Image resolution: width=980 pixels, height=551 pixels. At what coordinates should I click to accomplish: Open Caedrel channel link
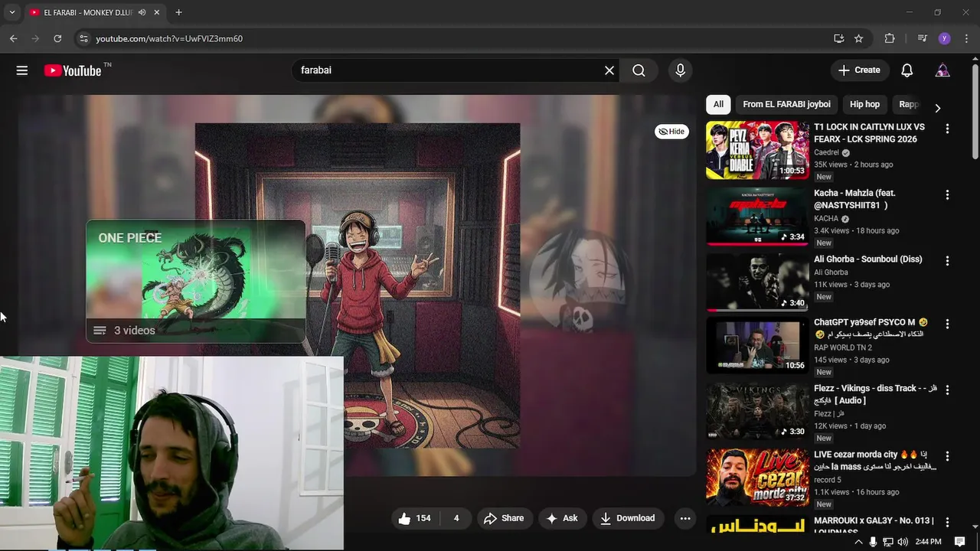click(x=826, y=152)
